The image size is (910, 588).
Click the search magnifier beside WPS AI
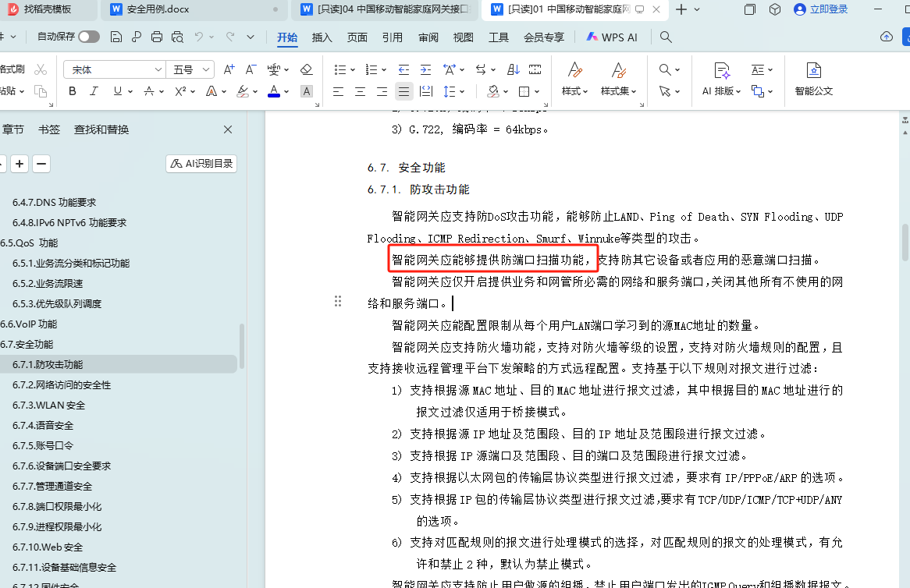pyautogui.click(x=666, y=37)
